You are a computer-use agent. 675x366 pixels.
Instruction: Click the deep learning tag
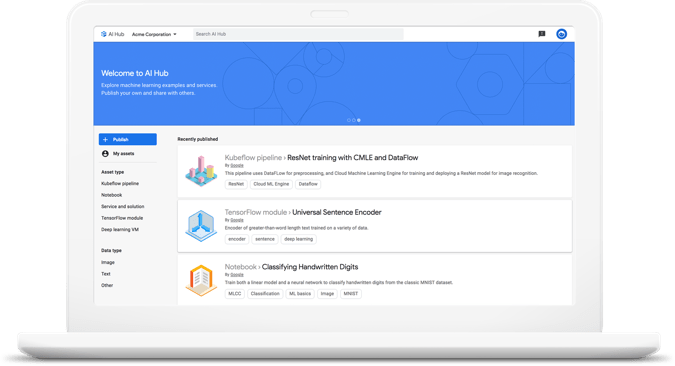(x=298, y=239)
